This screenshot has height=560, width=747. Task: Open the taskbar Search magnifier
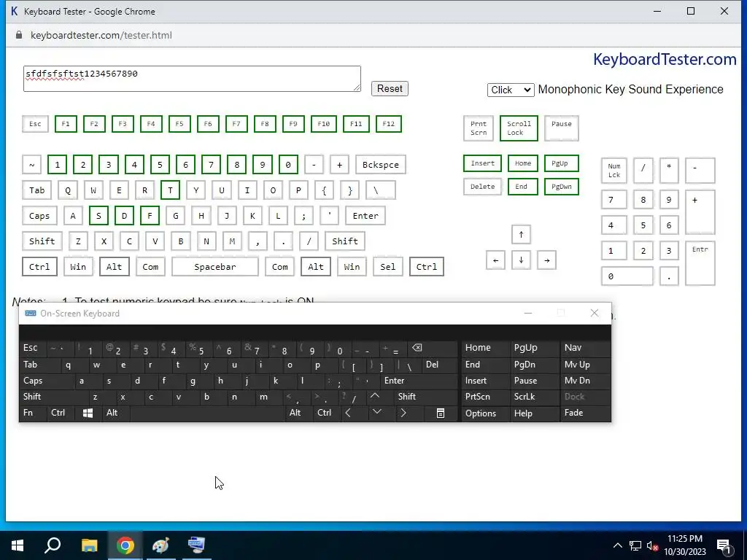coord(53,545)
